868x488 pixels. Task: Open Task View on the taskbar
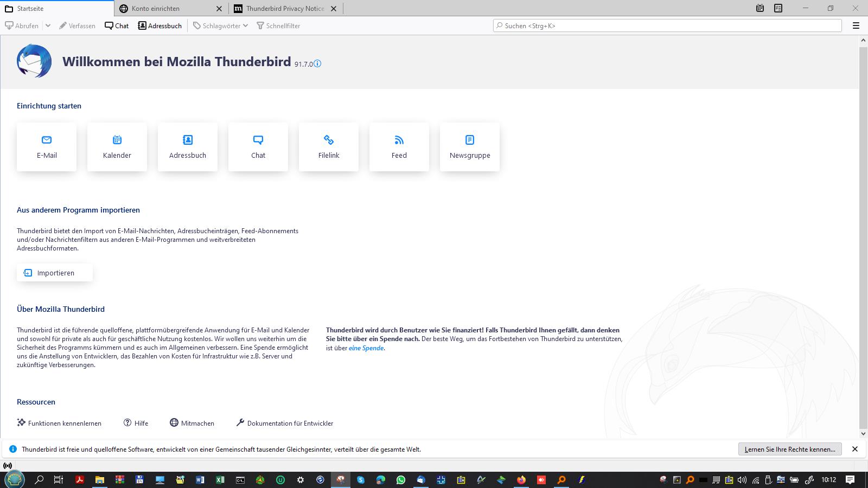coord(59,480)
